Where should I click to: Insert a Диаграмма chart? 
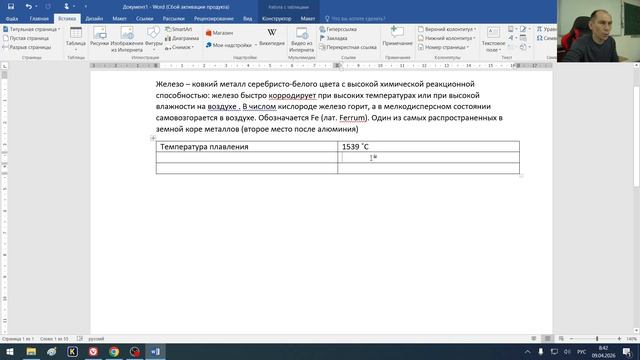pos(182,38)
